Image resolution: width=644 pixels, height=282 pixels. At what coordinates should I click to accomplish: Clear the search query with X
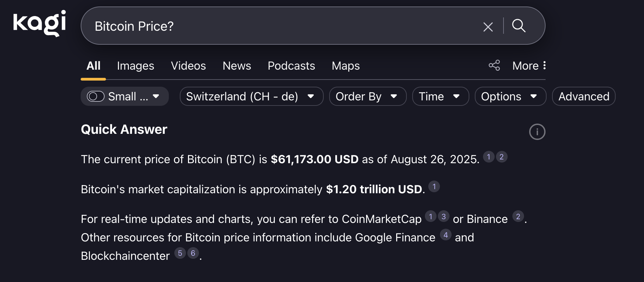click(x=488, y=27)
